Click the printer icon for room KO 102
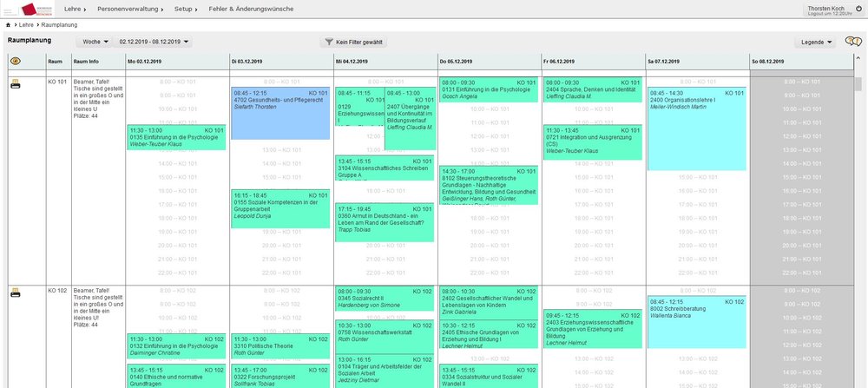 click(15, 293)
